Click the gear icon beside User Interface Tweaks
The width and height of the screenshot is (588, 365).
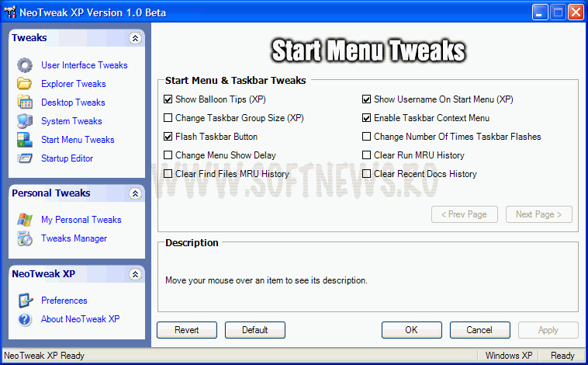(x=25, y=65)
